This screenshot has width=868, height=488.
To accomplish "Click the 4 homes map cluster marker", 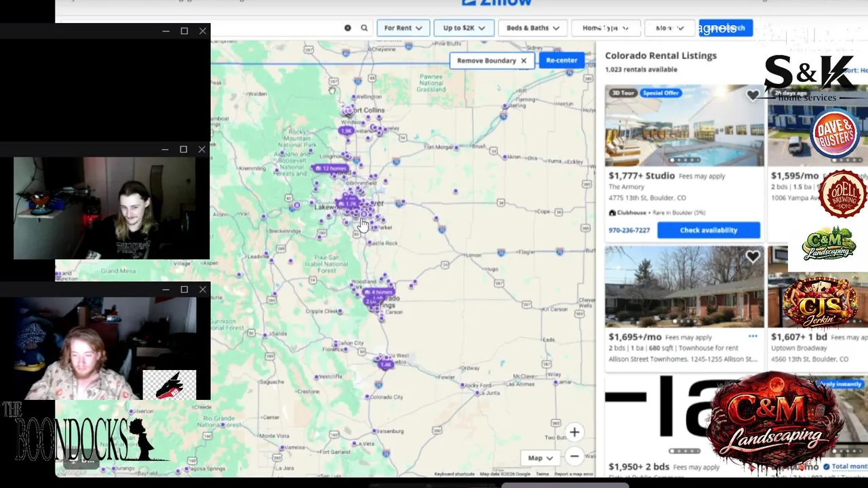I will coord(378,292).
